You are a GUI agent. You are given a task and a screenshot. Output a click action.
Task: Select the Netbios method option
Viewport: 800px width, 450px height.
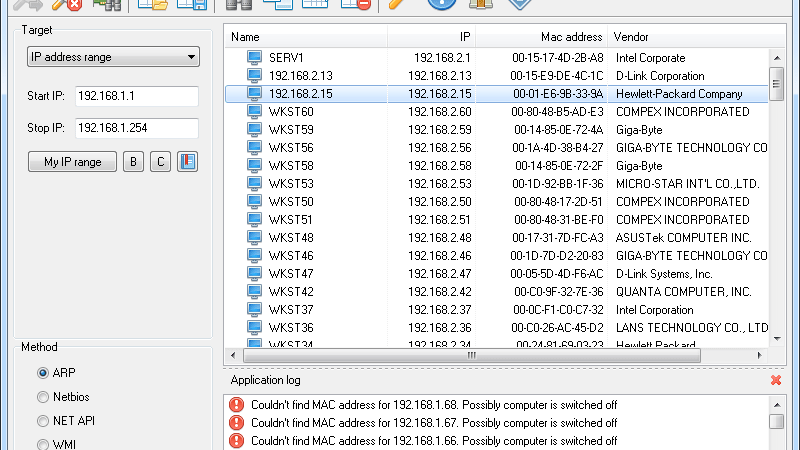[x=43, y=397]
